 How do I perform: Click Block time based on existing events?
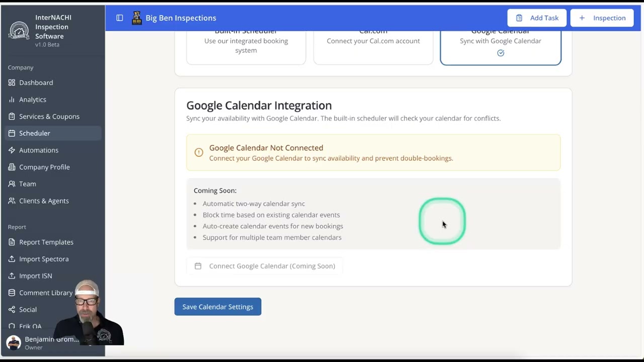click(271, 215)
